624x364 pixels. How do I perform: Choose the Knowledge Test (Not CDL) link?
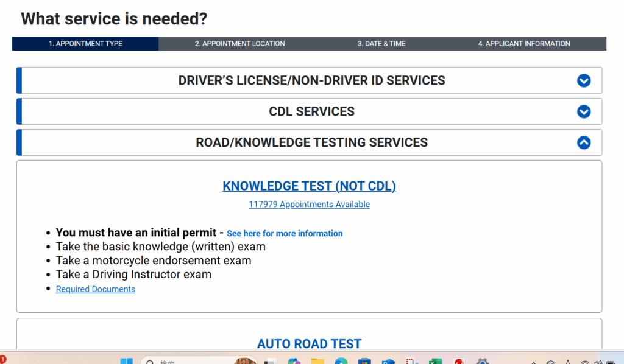309,186
